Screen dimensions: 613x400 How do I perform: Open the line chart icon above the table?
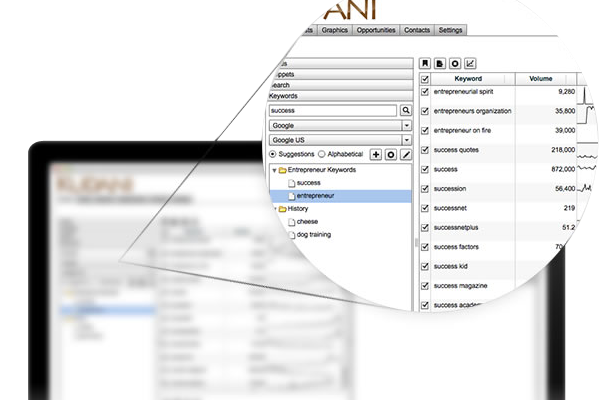470,63
